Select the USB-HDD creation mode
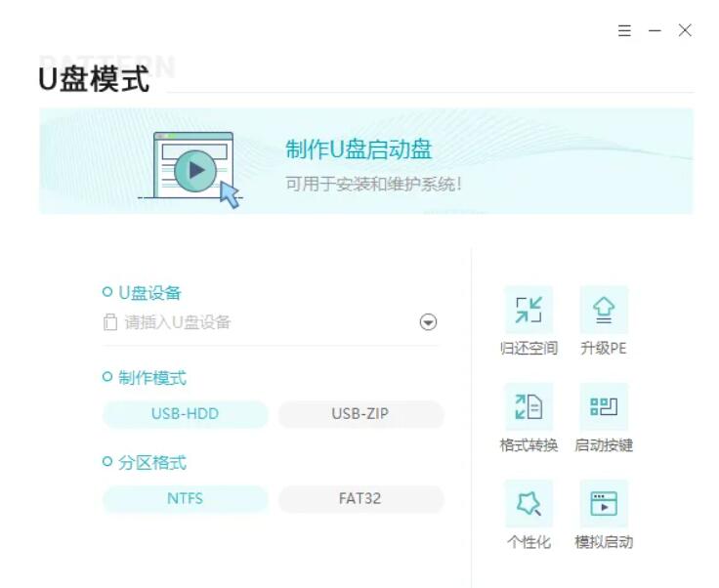The height and width of the screenshot is (588, 719). (186, 414)
